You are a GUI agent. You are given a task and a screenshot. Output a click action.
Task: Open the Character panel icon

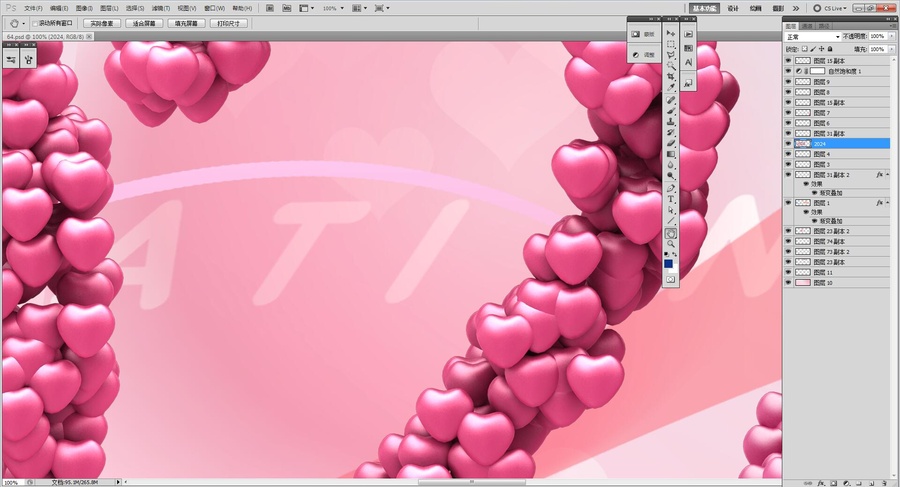[688, 63]
